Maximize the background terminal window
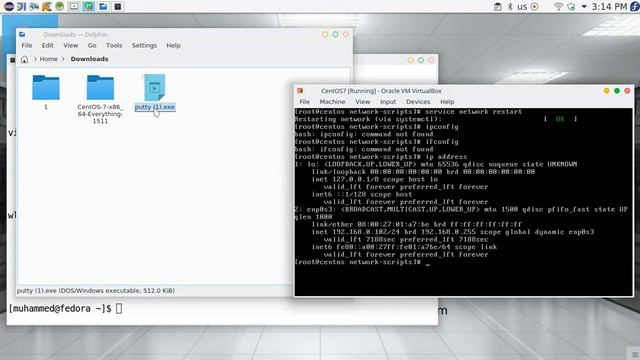640x360 pixels. [421, 60]
